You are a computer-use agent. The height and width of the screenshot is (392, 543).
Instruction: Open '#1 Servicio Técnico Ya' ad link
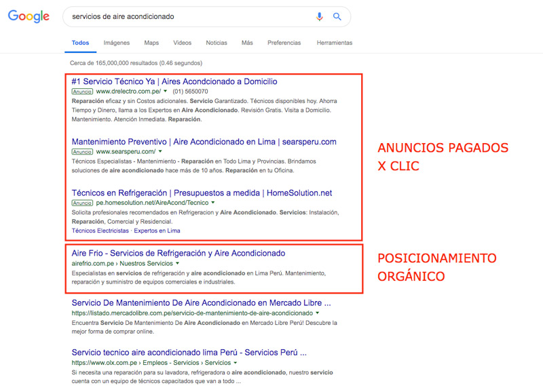tap(174, 81)
